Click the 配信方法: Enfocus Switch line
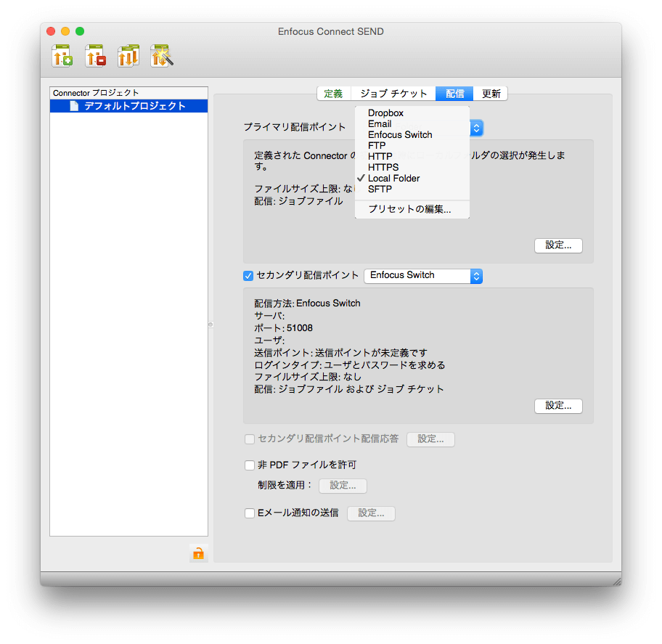The height and width of the screenshot is (644, 662). click(307, 303)
